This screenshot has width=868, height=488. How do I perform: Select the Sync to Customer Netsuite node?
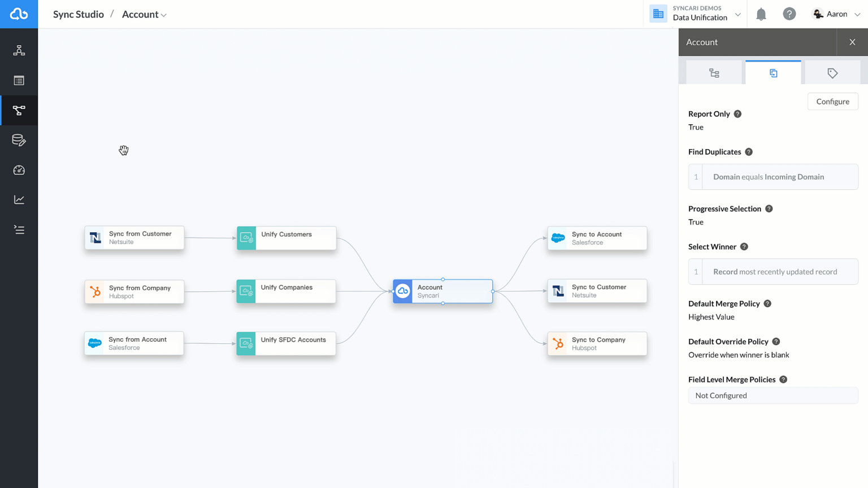597,291
